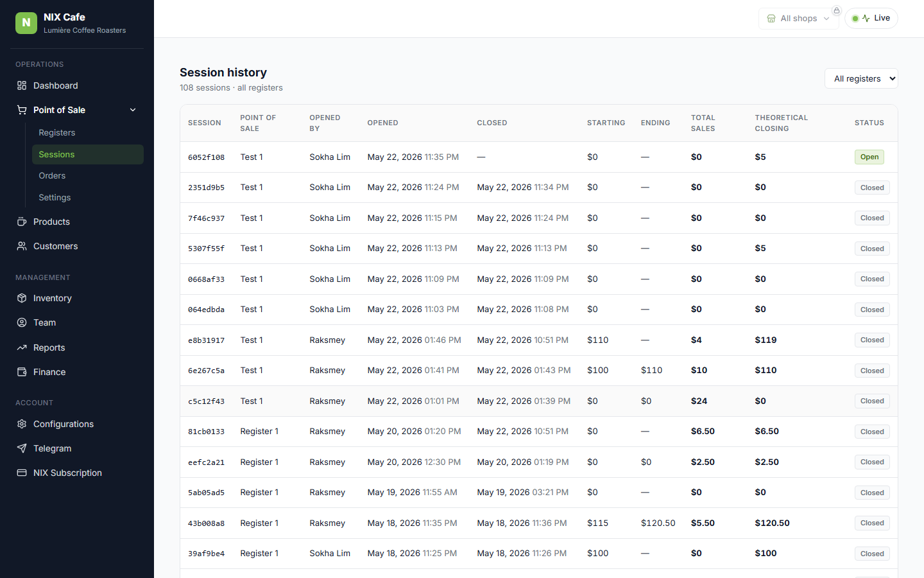Click session ID 5307f55f

tap(206, 249)
